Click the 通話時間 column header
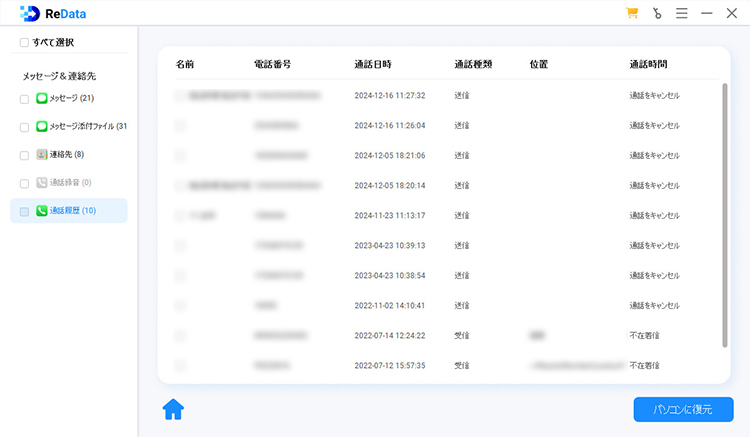 coord(648,64)
